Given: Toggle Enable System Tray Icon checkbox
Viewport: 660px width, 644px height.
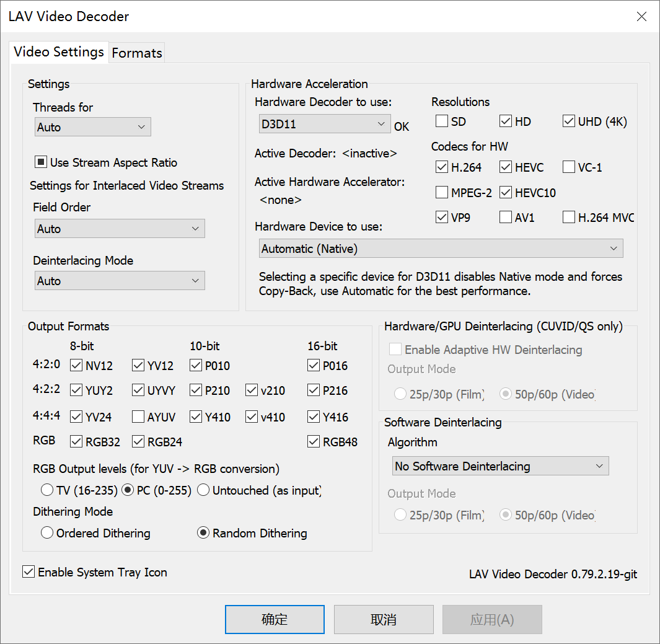Looking at the screenshot, I should [29, 572].
